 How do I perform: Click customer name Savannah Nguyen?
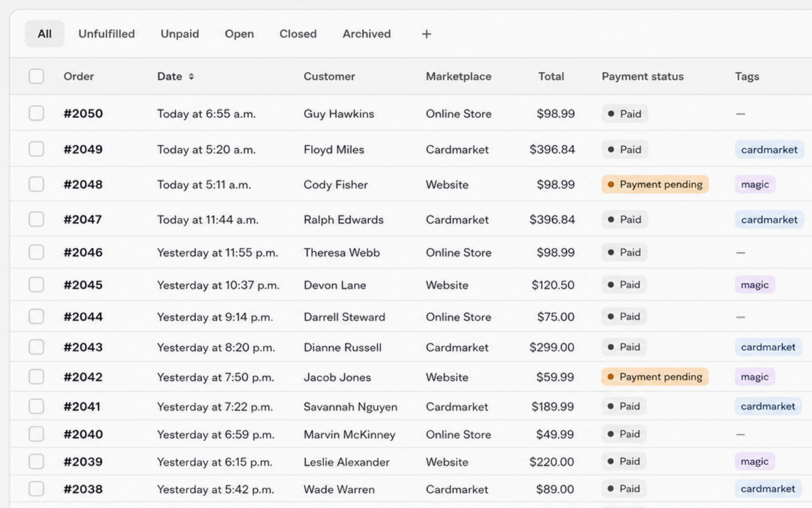[x=350, y=407]
